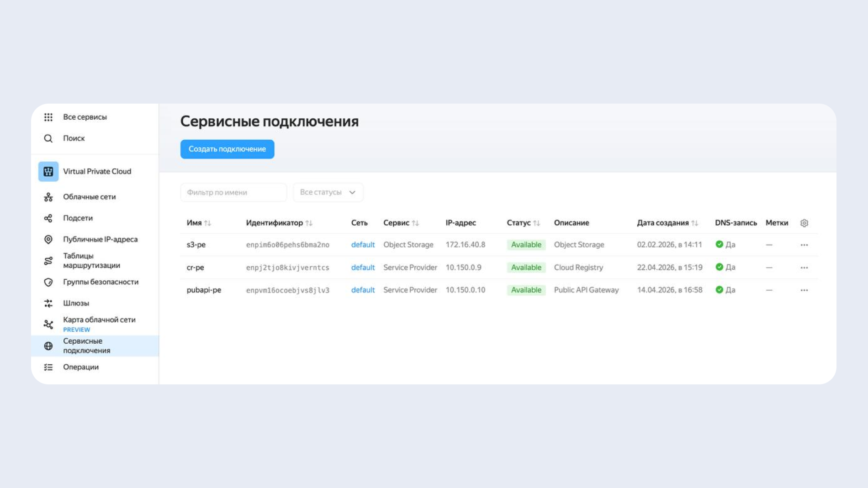868x488 pixels.
Task: Open more actions menu for pubapi-pe row
Action: click(804, 290)
